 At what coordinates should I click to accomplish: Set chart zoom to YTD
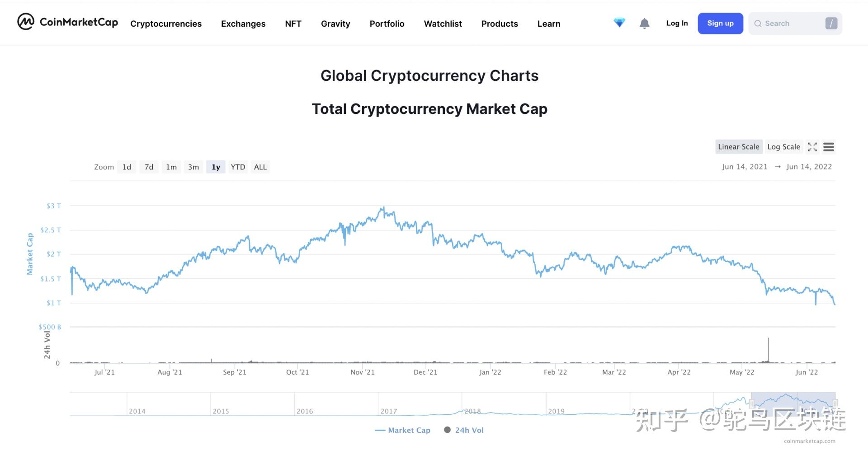(x=238, y=167)
